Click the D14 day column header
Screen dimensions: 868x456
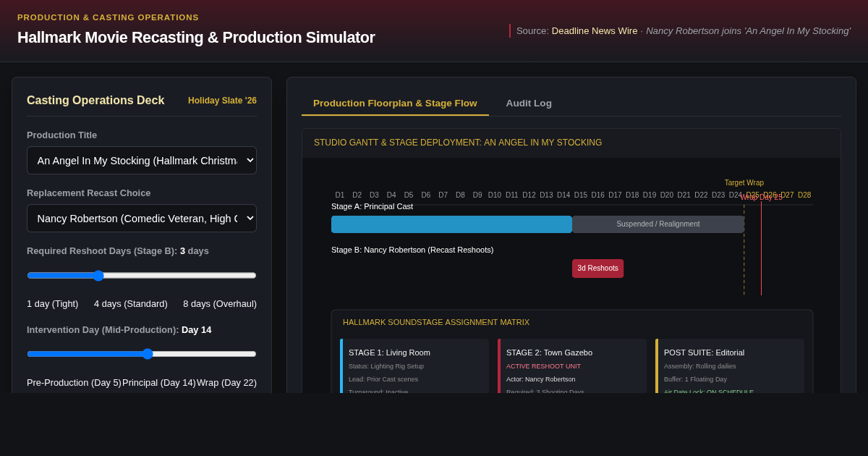click(563, 195)
